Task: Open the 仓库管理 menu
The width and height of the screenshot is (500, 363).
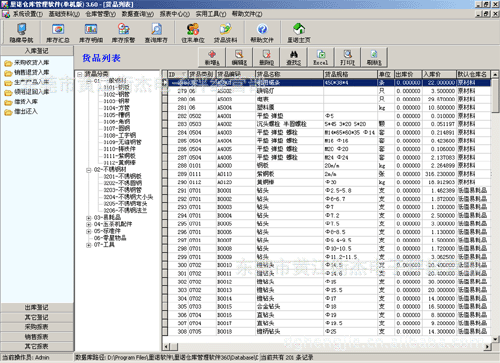Action: click(101, 14)
